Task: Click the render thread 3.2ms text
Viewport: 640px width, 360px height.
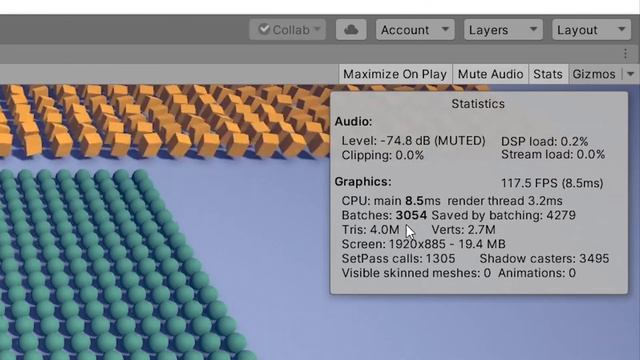Action: pos(505,201)
